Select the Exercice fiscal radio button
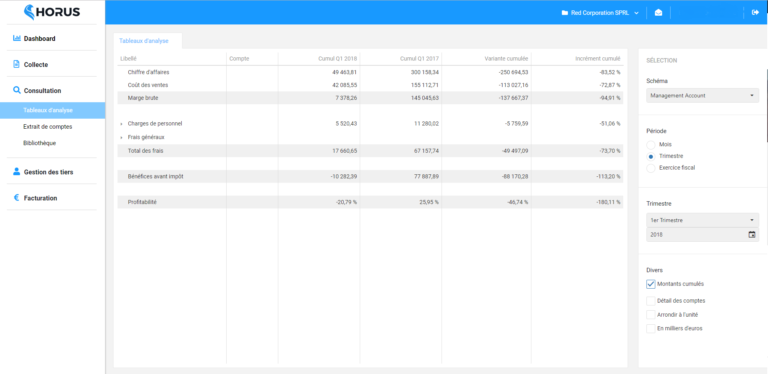The image size is (768, 374). tap(650, 168)
